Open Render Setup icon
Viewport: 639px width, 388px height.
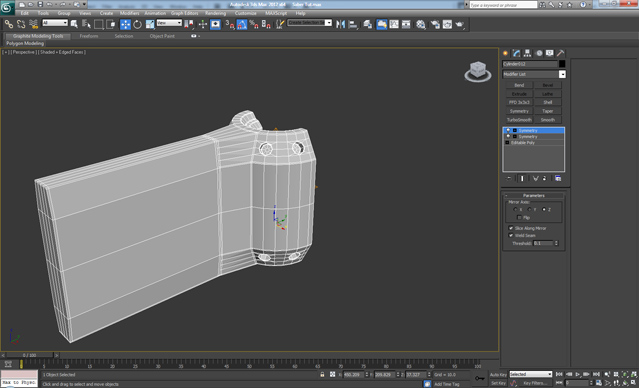[x=435, y=24]
